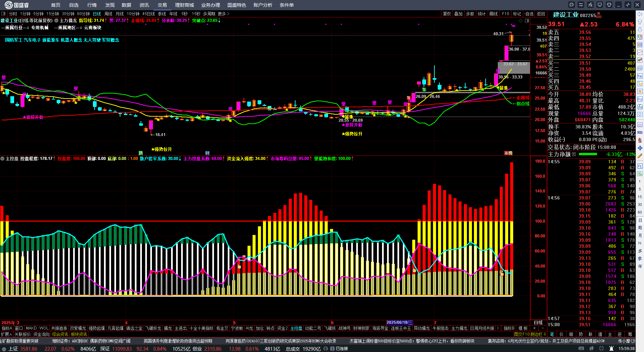Click the screen display icon in title bar
The height and width of the screenshot is (352, 644).
(x=600, y=5)
